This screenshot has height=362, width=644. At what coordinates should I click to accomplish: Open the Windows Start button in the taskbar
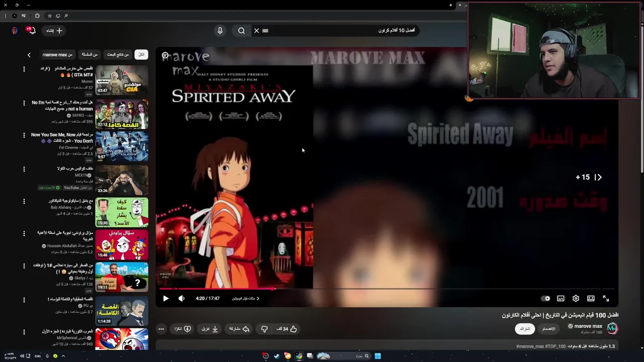click(377, 356)
